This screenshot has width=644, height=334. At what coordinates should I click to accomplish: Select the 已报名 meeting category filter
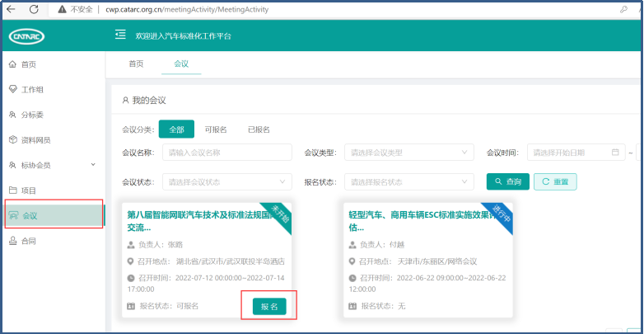[x=259, y=129]
